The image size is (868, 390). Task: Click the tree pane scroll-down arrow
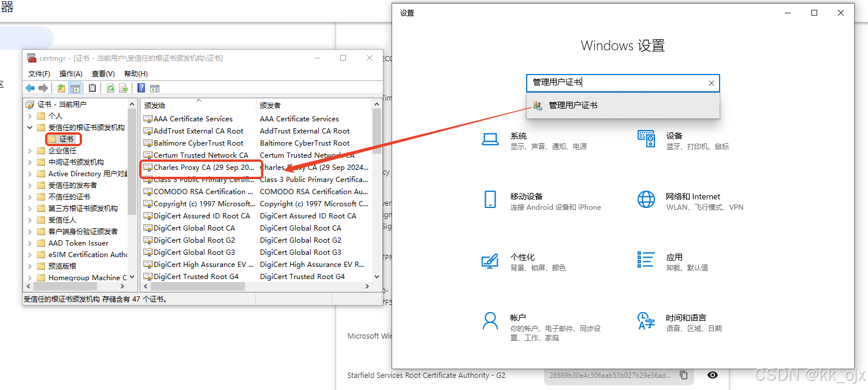[x=132, y=277]
